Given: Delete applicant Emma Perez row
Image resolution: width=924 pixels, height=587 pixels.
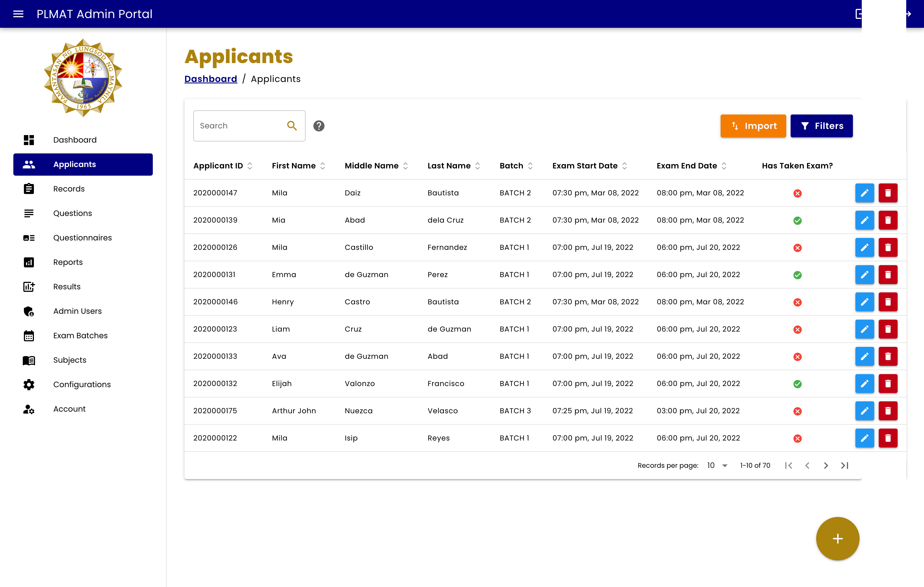Looking at the screenshot, I should (888, 275).
